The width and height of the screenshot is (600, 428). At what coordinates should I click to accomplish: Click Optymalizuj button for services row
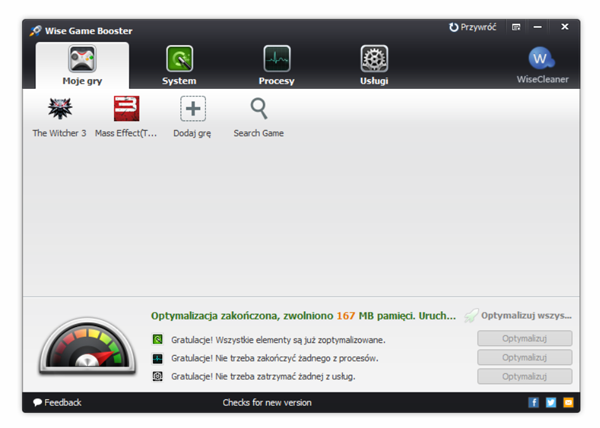[525, 377]
